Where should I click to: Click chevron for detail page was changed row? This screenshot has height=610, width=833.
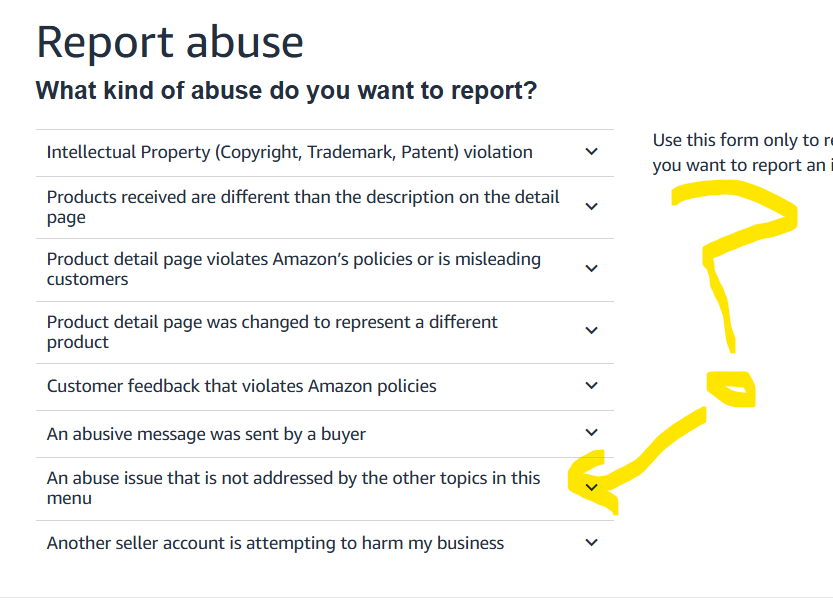591,331
